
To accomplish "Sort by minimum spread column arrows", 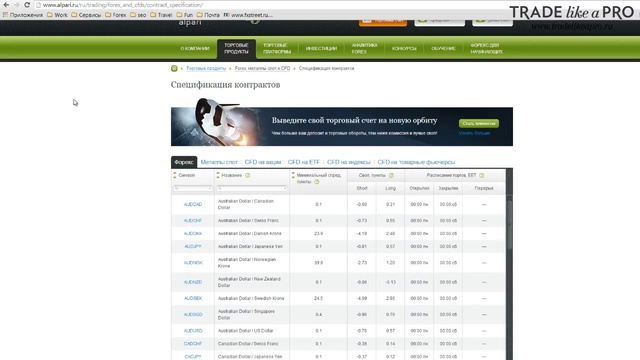I will tap(293, 175).
